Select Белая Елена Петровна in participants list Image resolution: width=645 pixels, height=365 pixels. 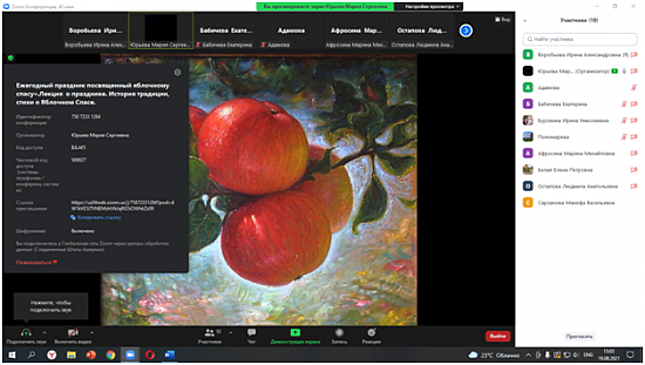580,170
